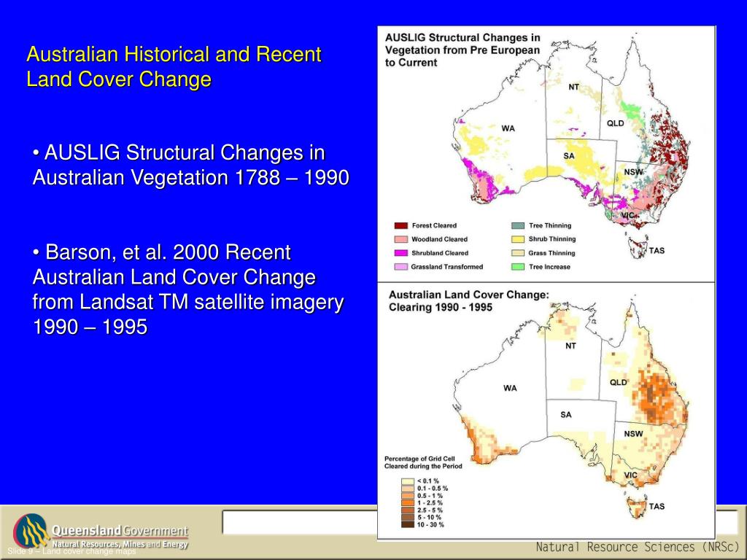Click 'Percentage of Grid Cell' legend heading
The image size is (747, 560).
pos(419,459)
